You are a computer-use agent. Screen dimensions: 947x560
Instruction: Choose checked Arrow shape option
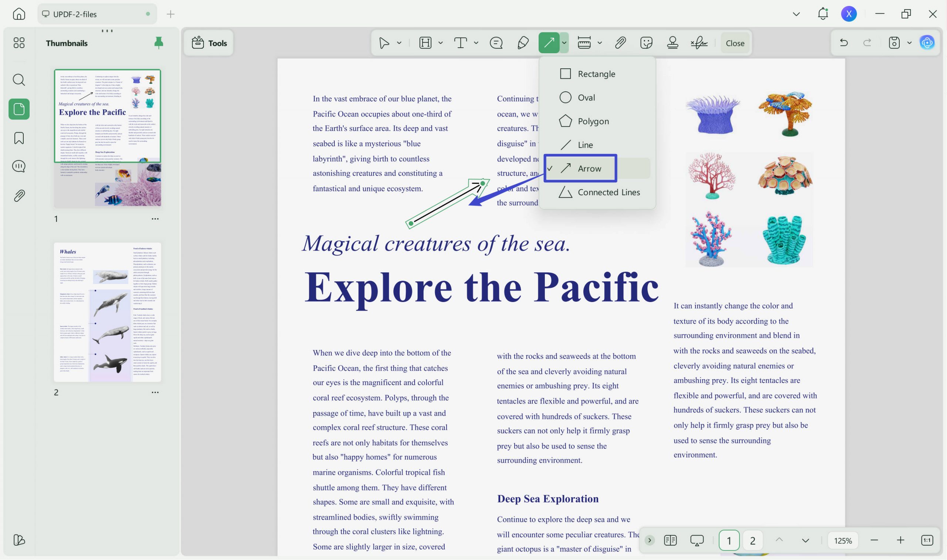tap(597, 168)
